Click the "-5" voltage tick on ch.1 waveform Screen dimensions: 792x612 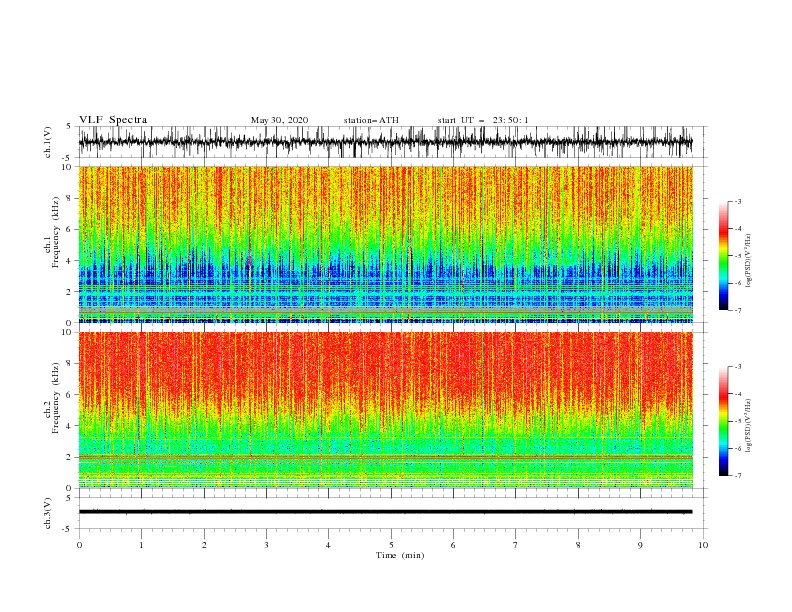68,158
